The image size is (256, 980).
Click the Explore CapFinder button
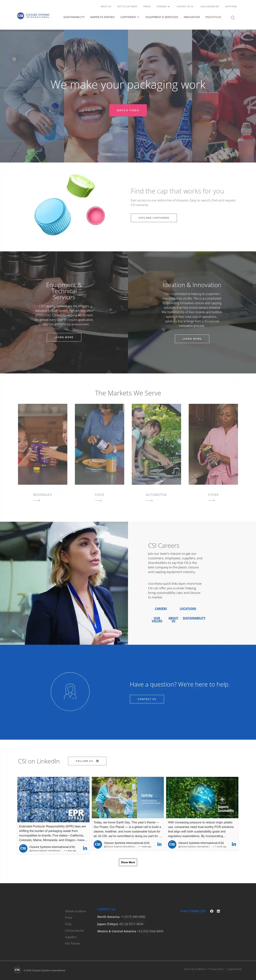(154, 218)
